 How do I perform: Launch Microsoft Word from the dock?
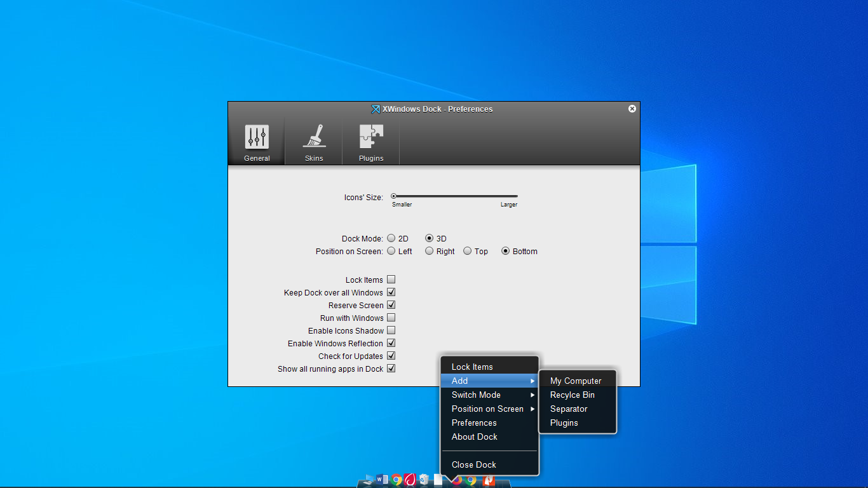point(382,480)
